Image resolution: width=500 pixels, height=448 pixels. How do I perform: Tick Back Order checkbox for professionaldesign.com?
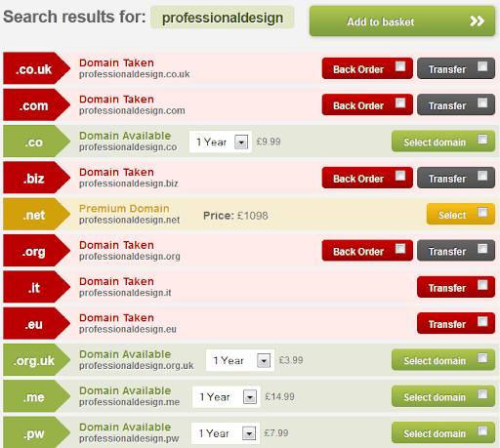pos(400,102)
